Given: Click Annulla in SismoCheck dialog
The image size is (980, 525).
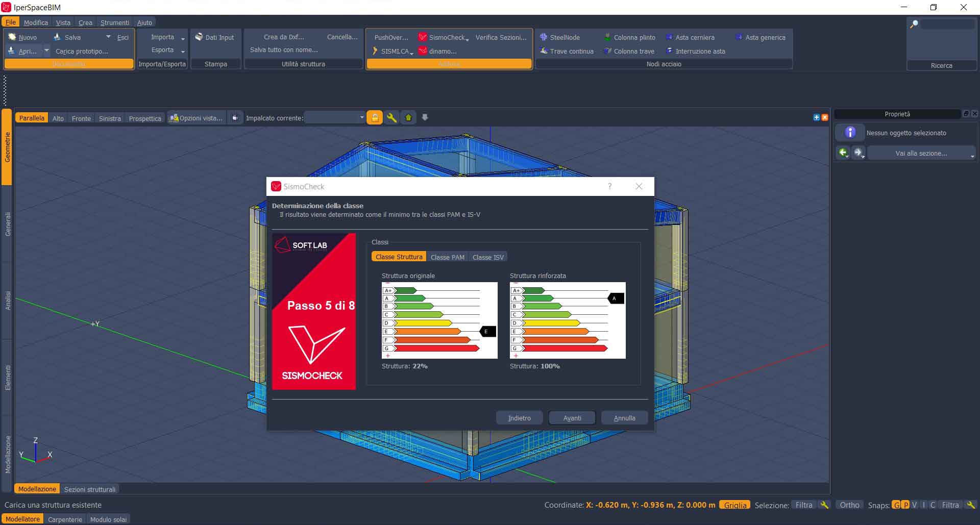Looking at the screenshot, I should tap(624, 418).
